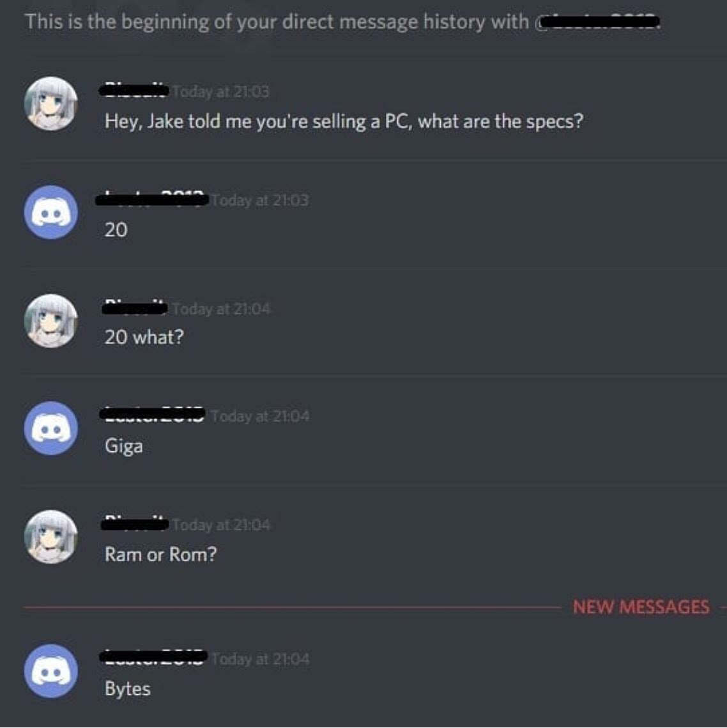Viewport: 727px width, 728px height.
Task: Open the Discord avatar next to "Giga"
Action: tap(50, 428)
